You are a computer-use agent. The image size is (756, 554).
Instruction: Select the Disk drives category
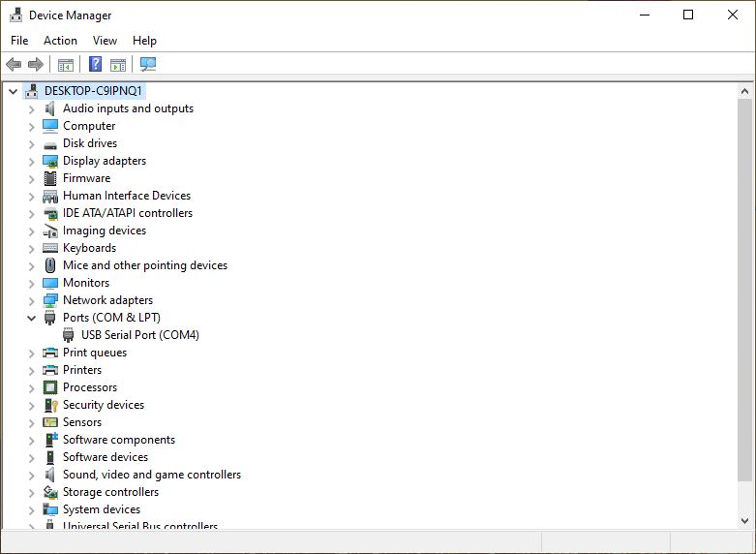click(x=89, y=143)
